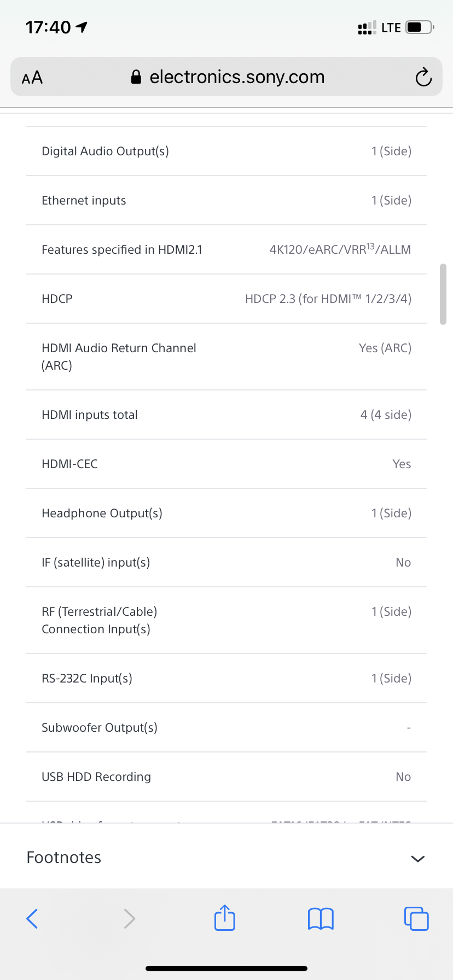Viewport: 453px width, 980px height.
Task: Tap the Safari back arrow
Action: coord(32,918)
